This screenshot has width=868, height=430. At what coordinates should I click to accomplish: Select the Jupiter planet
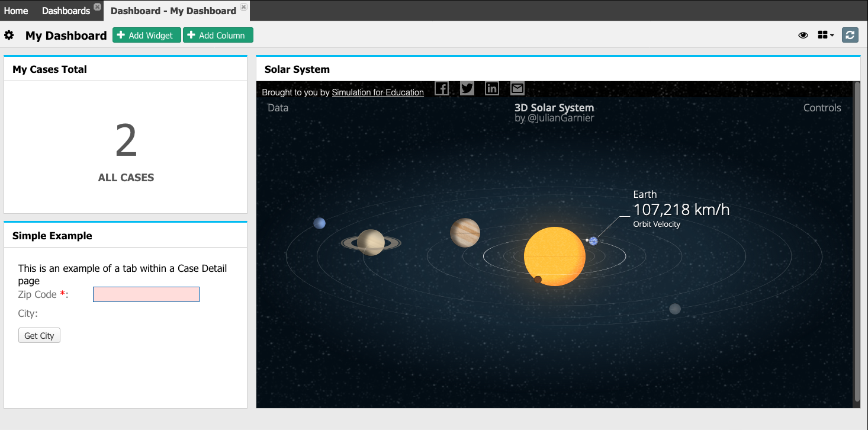pos(465,233)
